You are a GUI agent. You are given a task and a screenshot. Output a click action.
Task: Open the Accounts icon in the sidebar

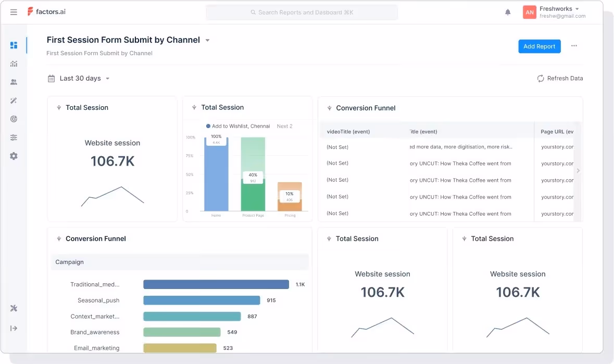pyautogui.click(x=14, y=82)
